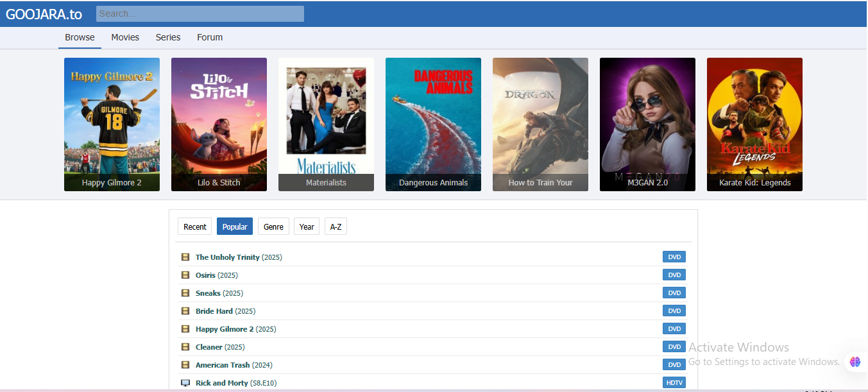Click the DVD badge for Happy Gilmore 2
Viewport: 868px width, 392px height.
(674, 328)
